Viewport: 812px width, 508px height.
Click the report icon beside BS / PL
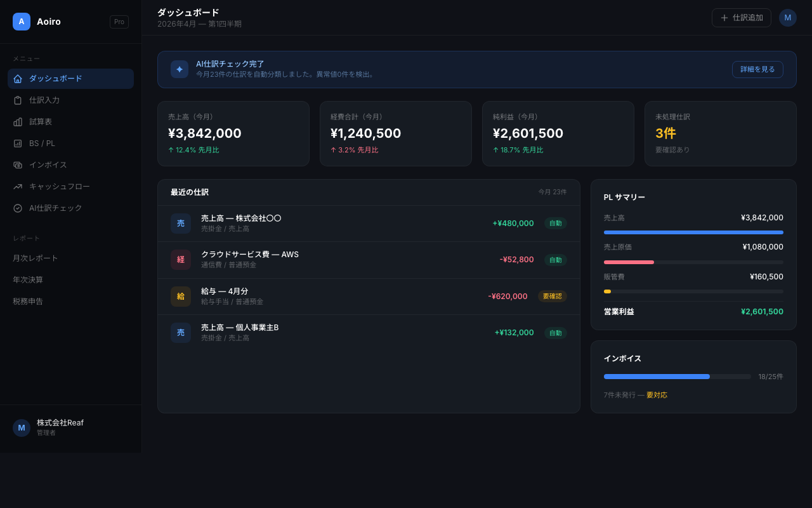coord(18,144)
